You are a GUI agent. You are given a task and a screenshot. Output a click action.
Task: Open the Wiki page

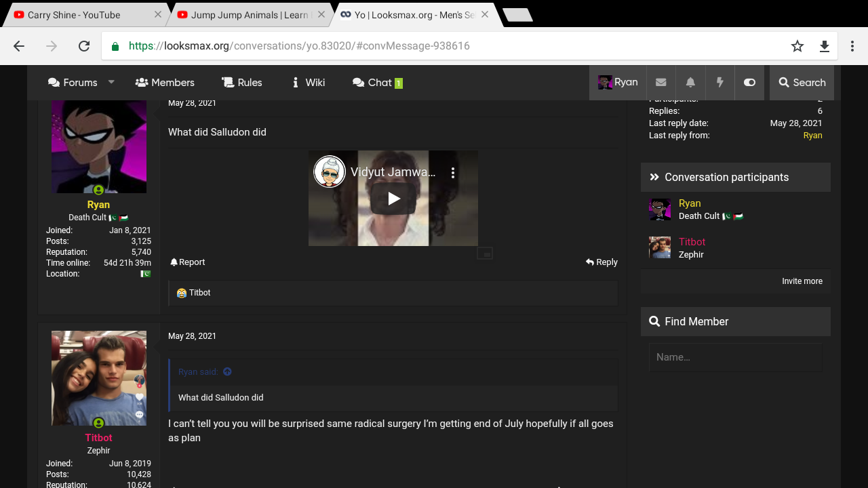[309, 83]
